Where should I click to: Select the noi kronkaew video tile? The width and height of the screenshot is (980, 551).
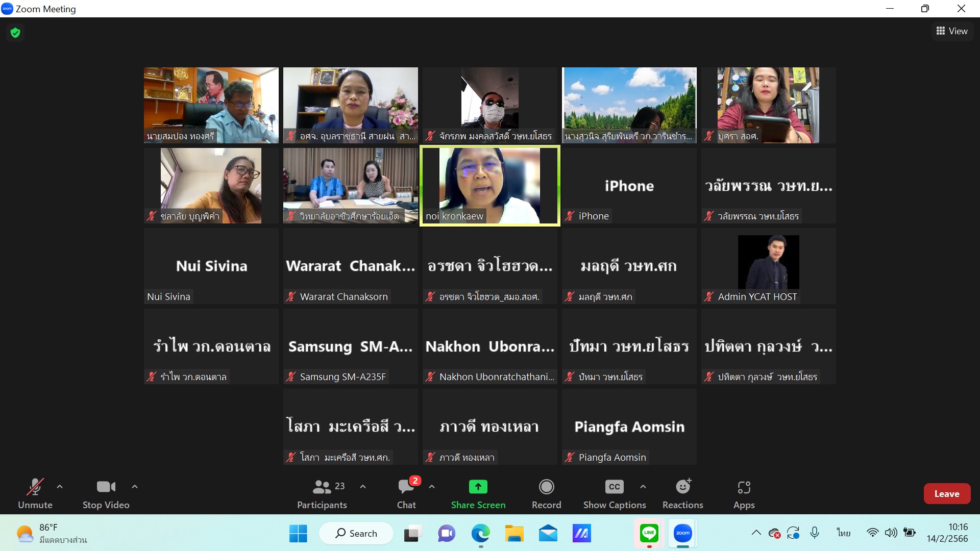489,186
